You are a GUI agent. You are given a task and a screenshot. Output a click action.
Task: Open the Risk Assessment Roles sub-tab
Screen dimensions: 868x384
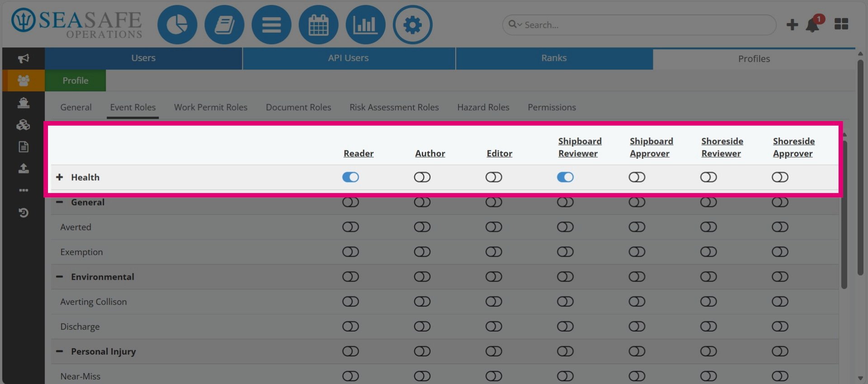(x=394, y=108)
